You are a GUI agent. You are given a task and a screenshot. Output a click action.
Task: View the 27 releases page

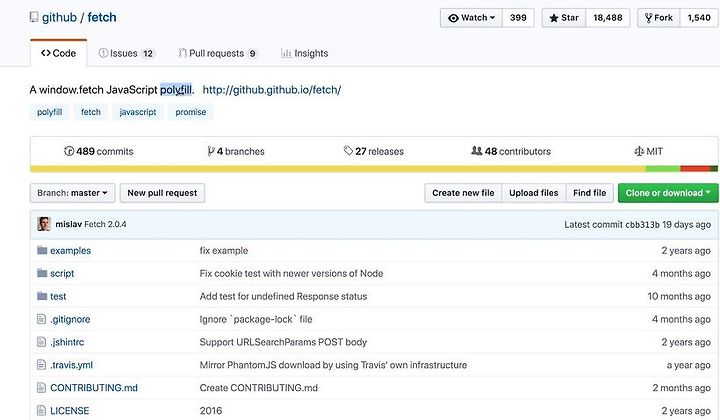pos(374,151)
